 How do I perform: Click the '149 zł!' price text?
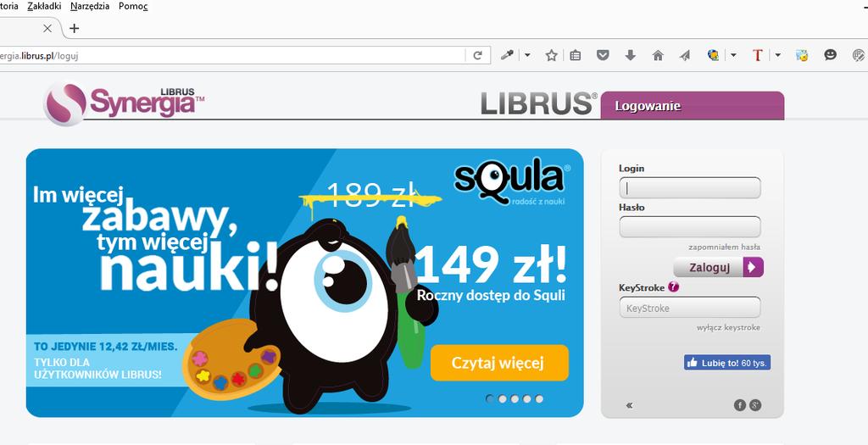(492, 264)
